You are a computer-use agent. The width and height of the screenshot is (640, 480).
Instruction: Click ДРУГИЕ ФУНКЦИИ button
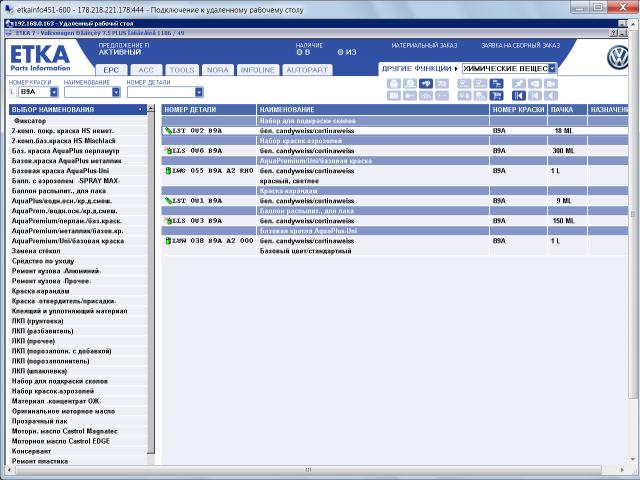[x=419, y=69]
